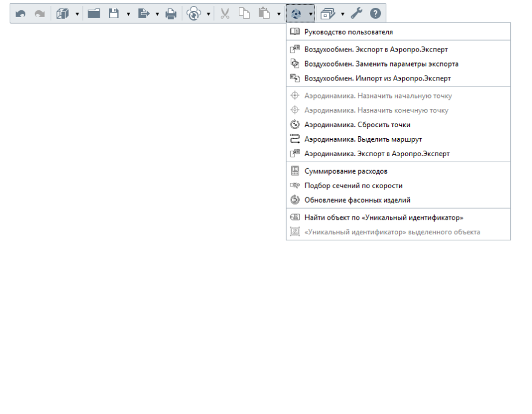Open dropdown arrow next to export icon
This screenshot has height=414, width=532.
coord(157,13)
